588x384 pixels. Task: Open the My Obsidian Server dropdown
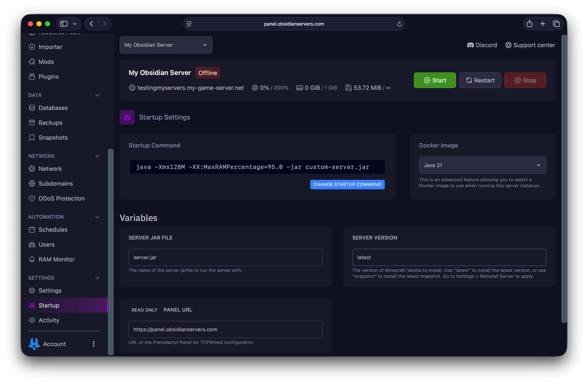tap(166, 45)
